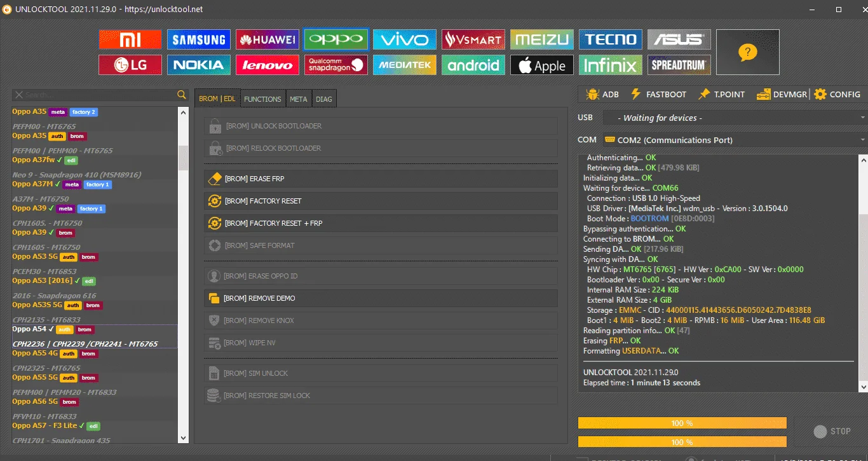Viewport: 868px width, 461px height.
Task: Run [BROM] FACTORY RESET + FRP
Action: (x=381, y=223)
